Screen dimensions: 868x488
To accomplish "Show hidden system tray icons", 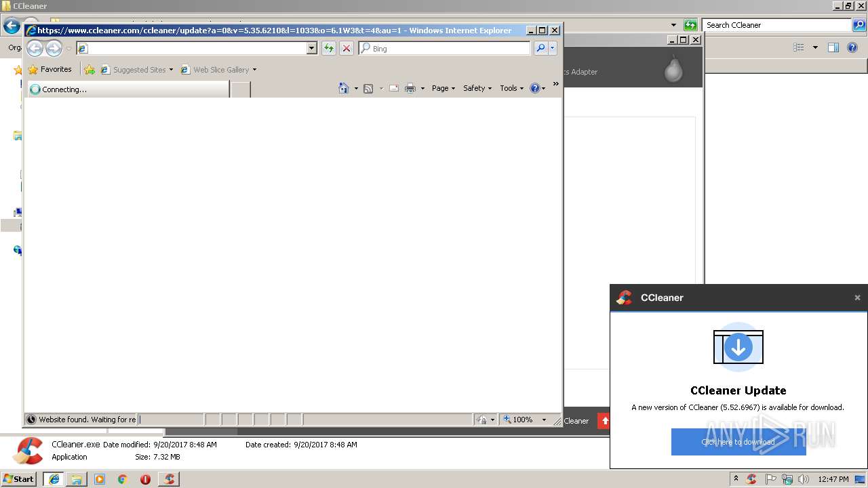I will point(736,479).
